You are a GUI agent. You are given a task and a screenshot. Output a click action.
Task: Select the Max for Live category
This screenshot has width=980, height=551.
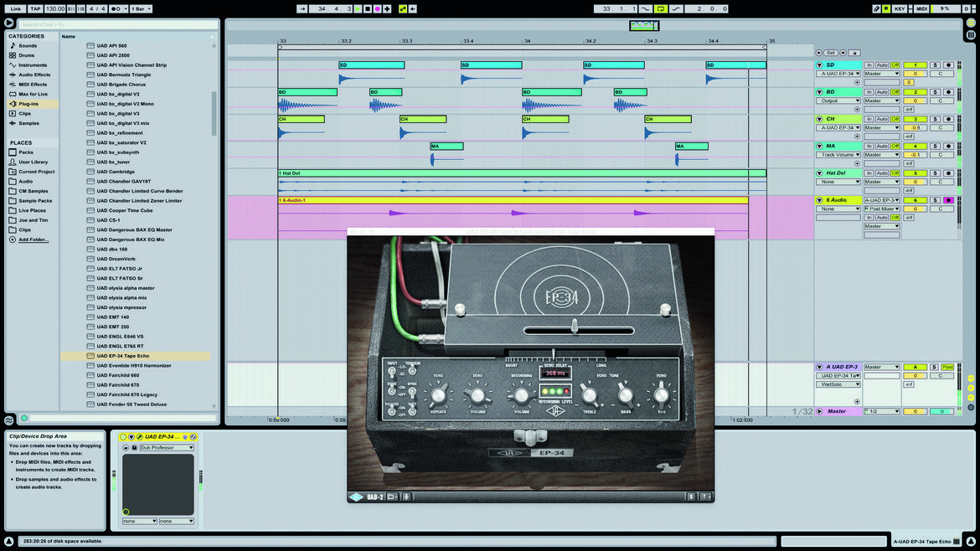[33, 95]
